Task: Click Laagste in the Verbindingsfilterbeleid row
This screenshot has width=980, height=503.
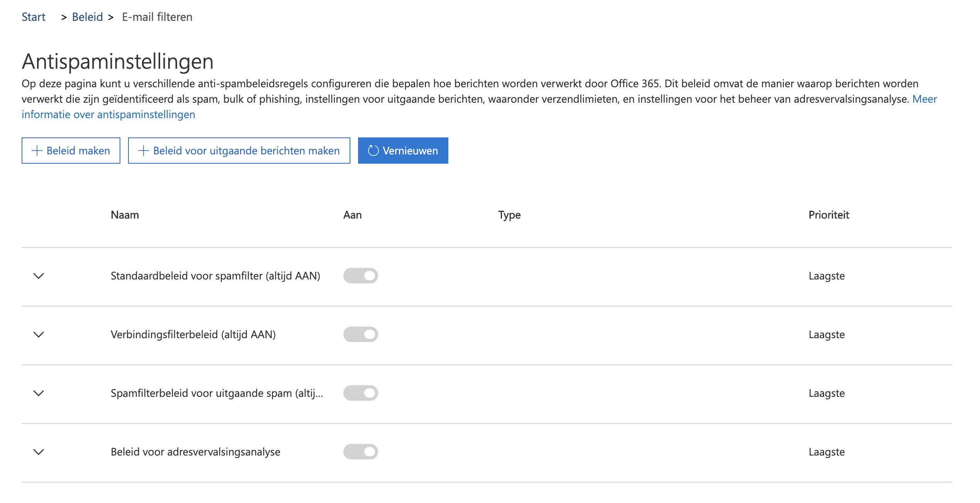Action: tap(827, 334)
